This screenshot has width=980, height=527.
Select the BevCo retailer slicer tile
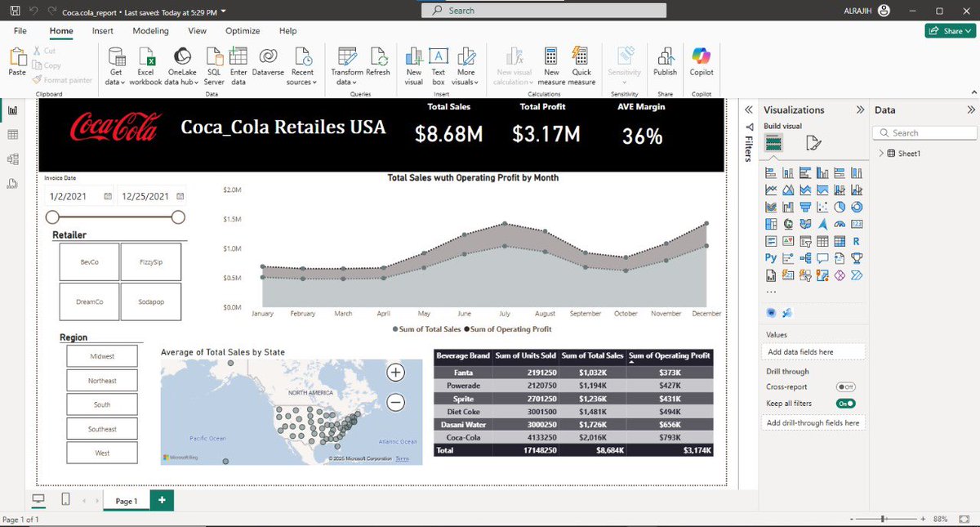click(89, 261)
